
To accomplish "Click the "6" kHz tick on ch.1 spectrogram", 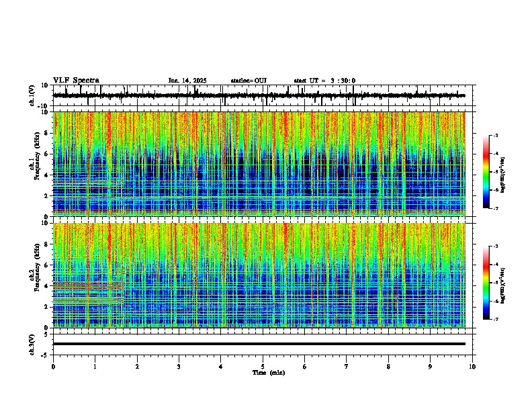I will (x=47, y=154).
